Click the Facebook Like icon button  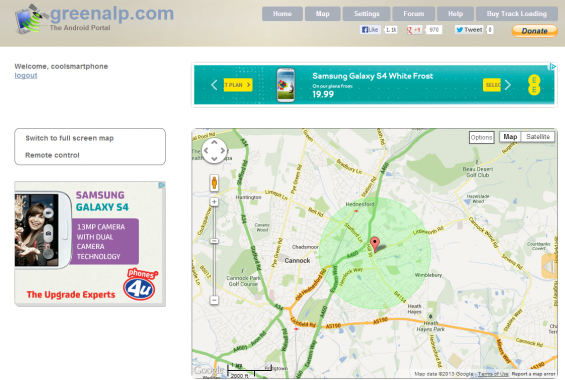pyautogui.click(x=370, y=30)
